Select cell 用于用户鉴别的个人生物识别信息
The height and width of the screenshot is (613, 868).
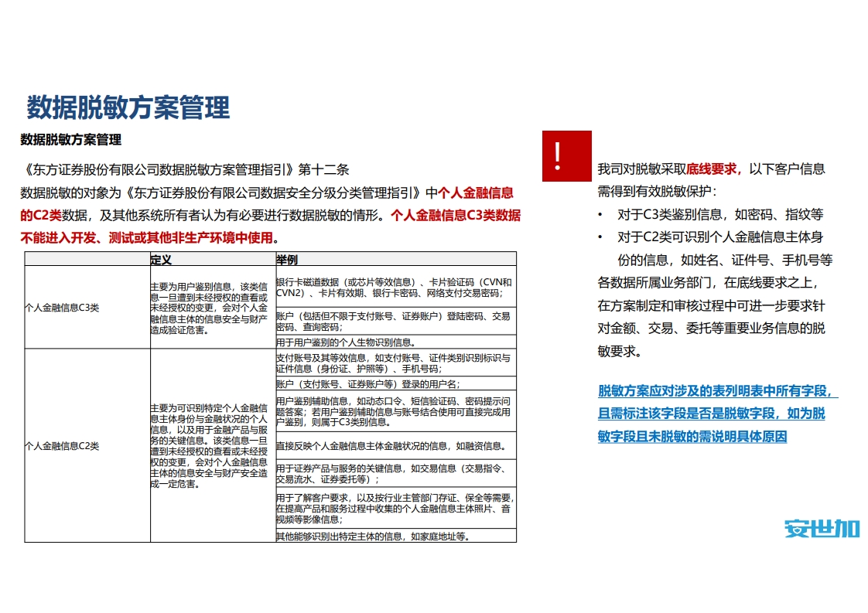point(396,342)
